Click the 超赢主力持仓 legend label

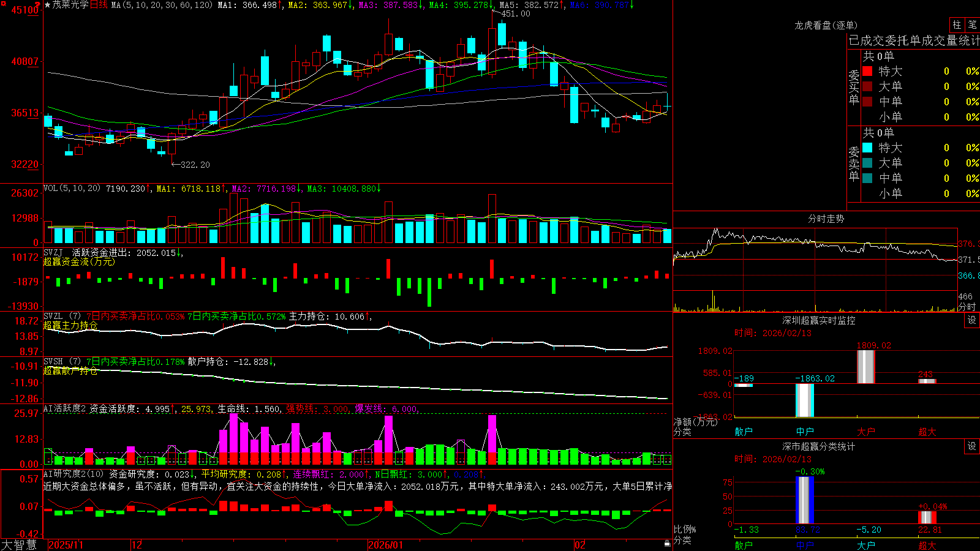point(70,325)
